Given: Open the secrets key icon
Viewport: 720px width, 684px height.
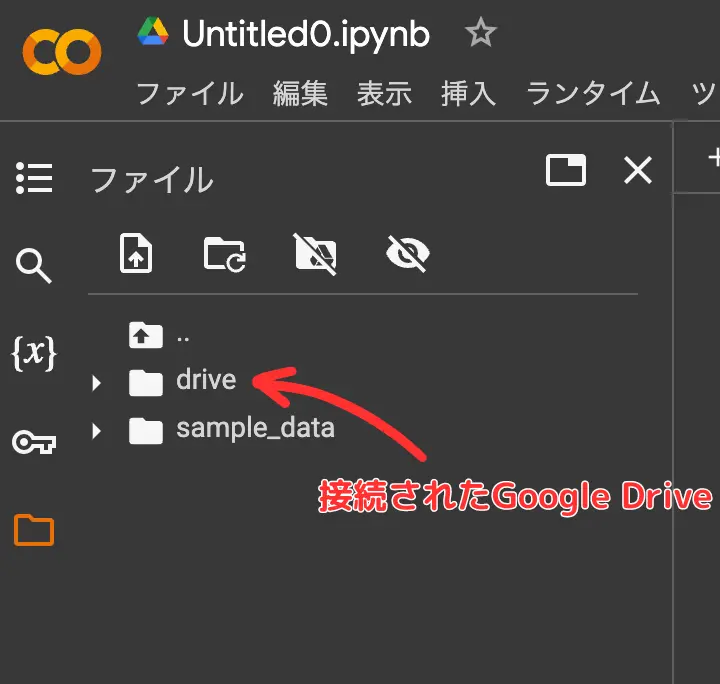Looking at the screenshot, I should [x=34, y=442].
